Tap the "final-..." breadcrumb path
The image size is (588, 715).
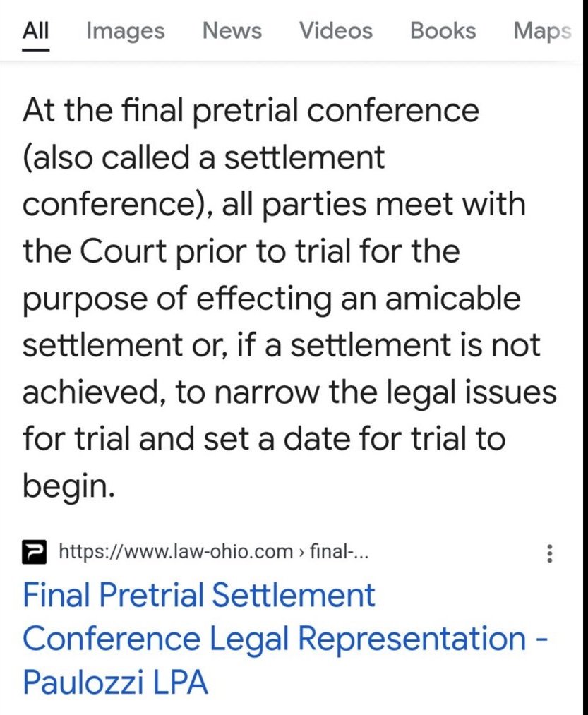tap(344, 551)
